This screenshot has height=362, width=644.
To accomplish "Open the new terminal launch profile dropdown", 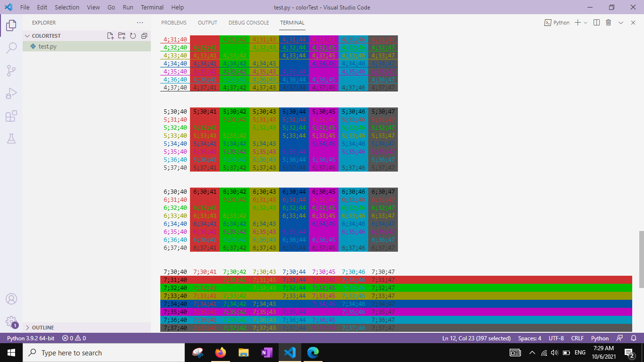I will [x=586, y=23].
